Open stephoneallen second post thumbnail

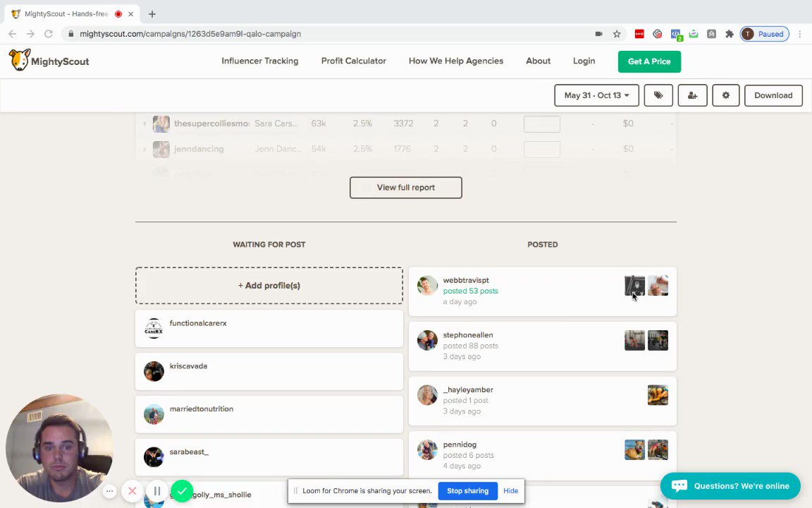pyautogui.click(x=658, y=341)
